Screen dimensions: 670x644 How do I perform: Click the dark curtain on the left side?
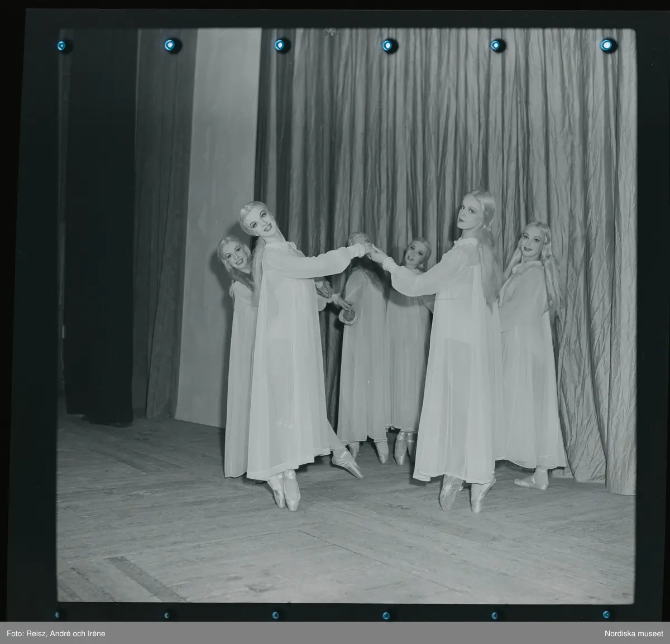pyautogui.click(x=95, y=223)
